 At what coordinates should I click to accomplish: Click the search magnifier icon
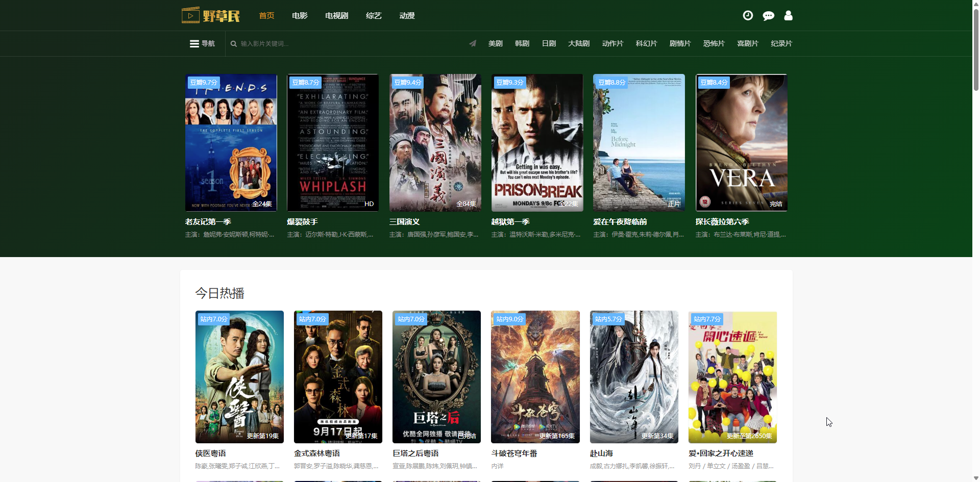(x=234, y=44)
